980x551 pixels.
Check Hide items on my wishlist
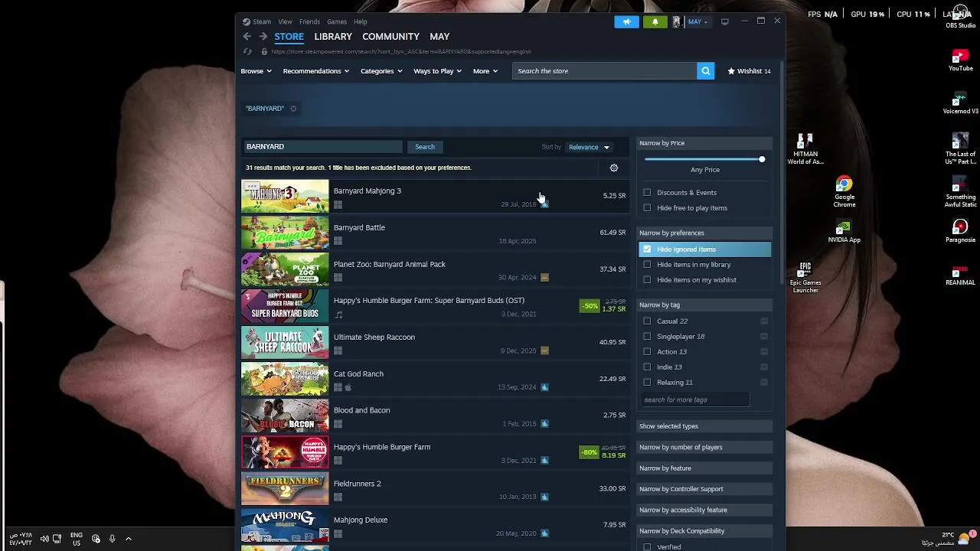coord(647,280)
